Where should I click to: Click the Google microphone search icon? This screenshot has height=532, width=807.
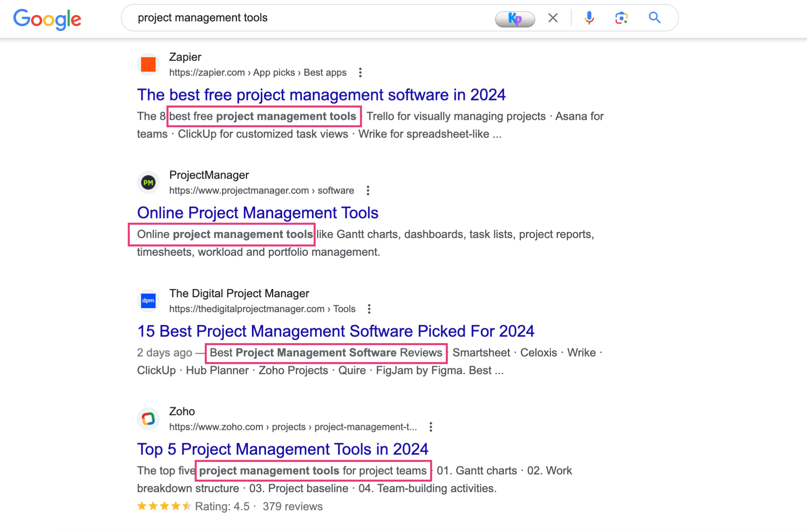tap(587, 18)
